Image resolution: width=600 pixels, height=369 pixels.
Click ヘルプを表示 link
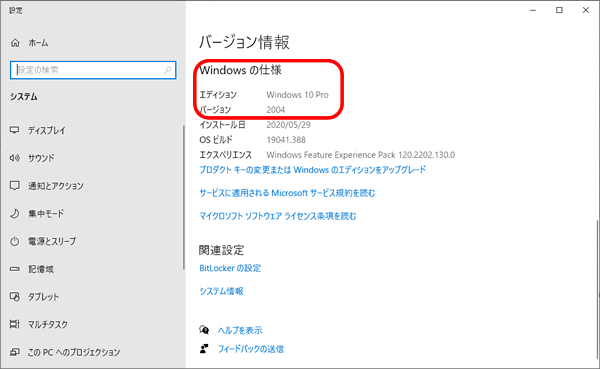click(x=240, y=330)
